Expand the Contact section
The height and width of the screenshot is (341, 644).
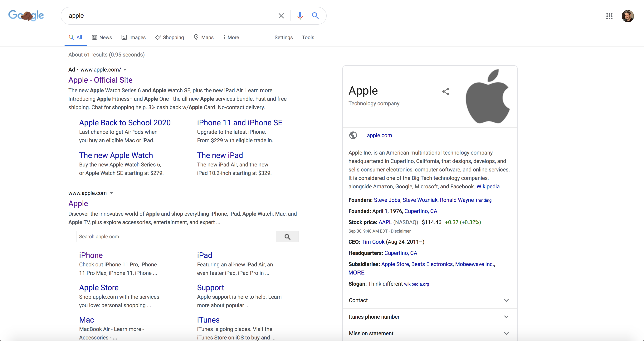pos(430,300)
